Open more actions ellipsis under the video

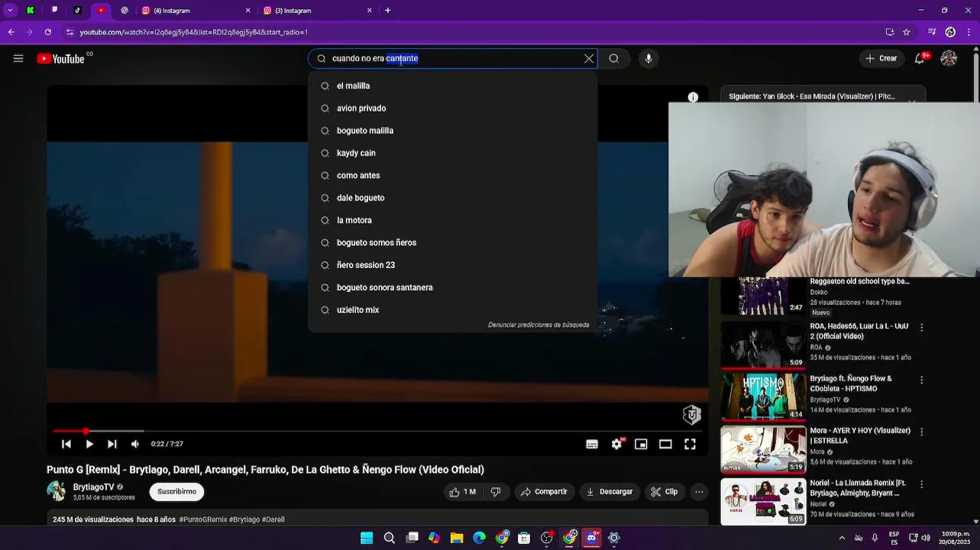(699, 492)
